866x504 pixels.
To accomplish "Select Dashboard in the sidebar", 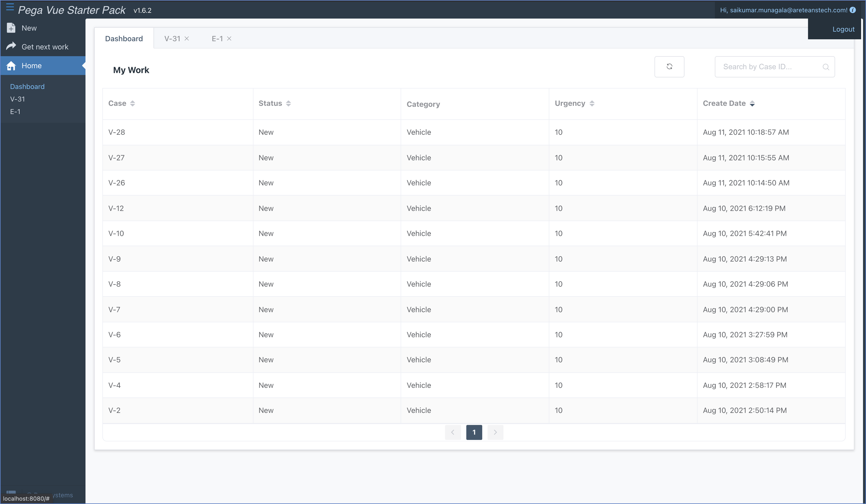I will click(27, 86).
